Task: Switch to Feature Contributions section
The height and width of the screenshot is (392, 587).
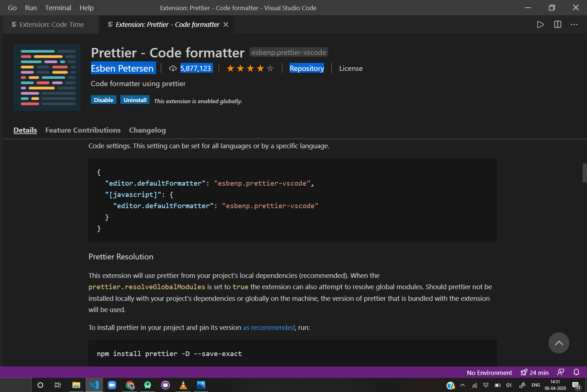Action: tap(83, 130)
